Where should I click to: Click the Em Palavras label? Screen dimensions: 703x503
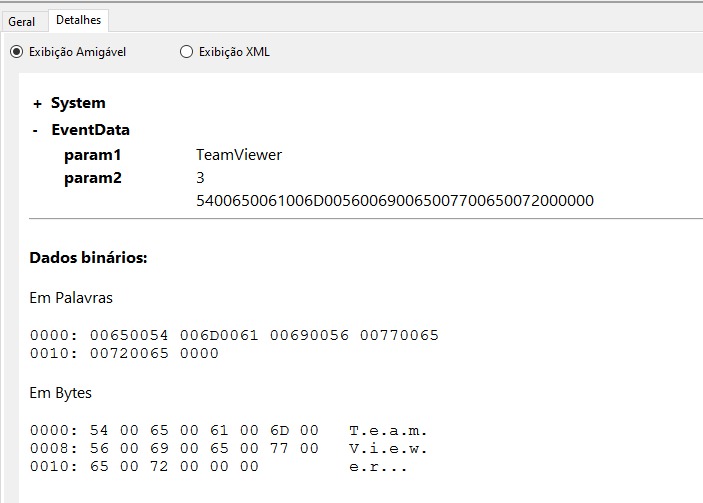click(71, 298)
